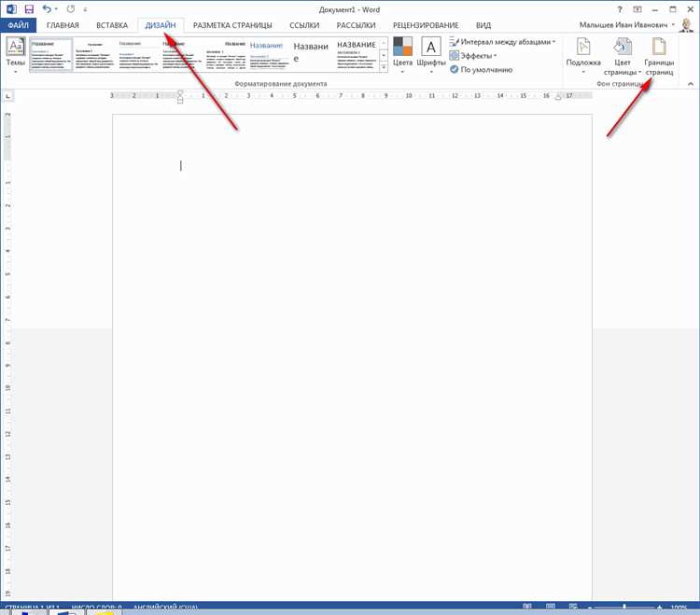Image resolution: width=700 pixels, height=615 pixels.
Task: Click the right indent marker on ruler
Action: click(558, 97)
